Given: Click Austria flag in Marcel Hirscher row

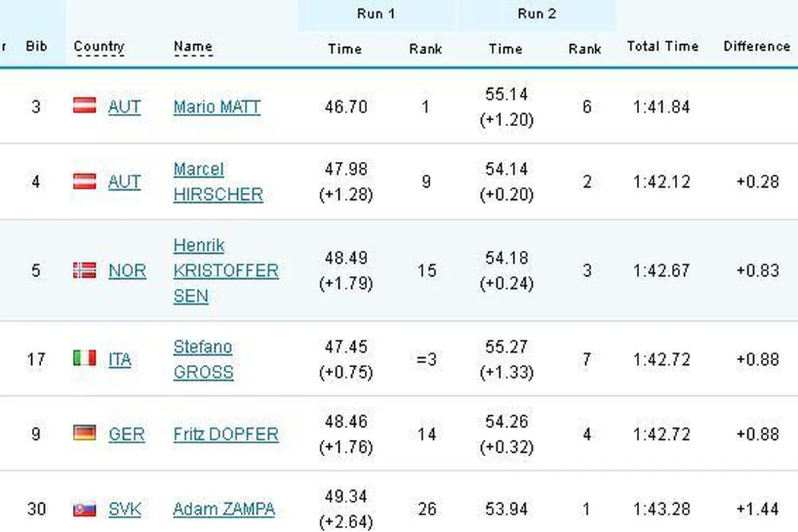Looking at the screenshot, I should point(84,181).
